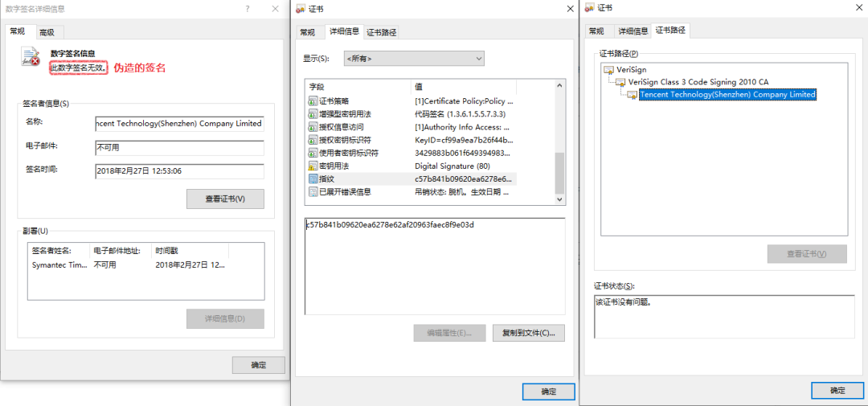The height and width of the screenshot is (406, 868).
Task: Click the 增强型密钥用法 field icon
Action: click(313, 114)
